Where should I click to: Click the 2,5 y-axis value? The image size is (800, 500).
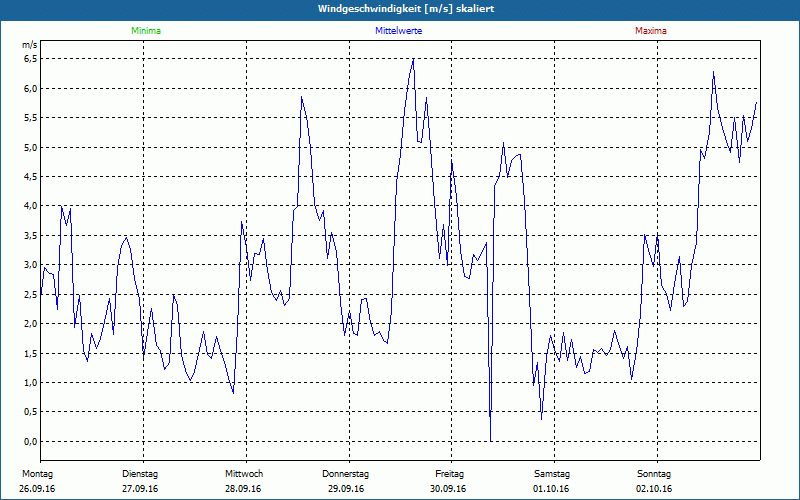coord(31,294)
